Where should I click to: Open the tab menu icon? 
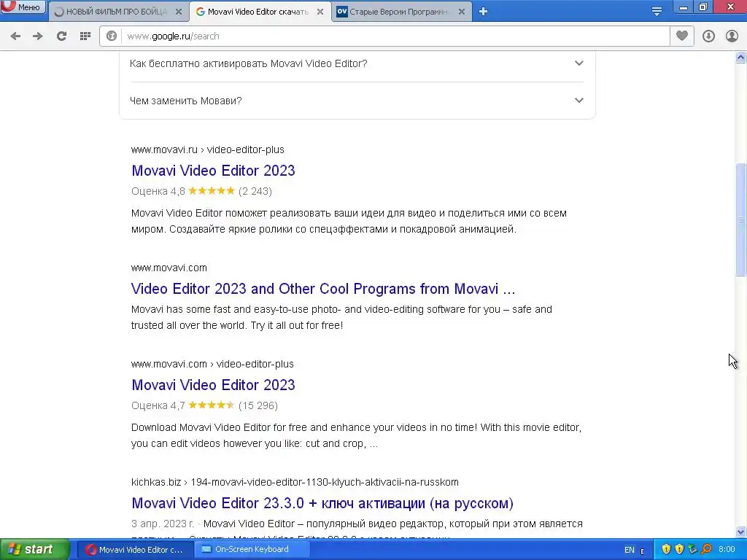(657, 12)
